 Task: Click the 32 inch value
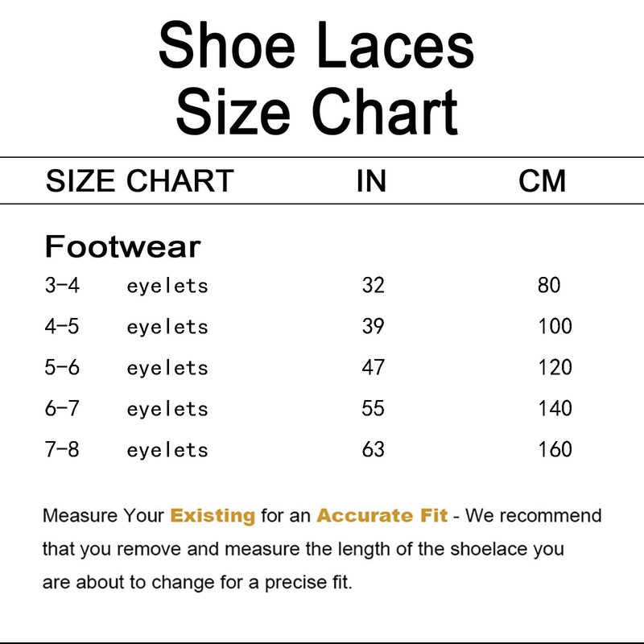click(374, 285)
